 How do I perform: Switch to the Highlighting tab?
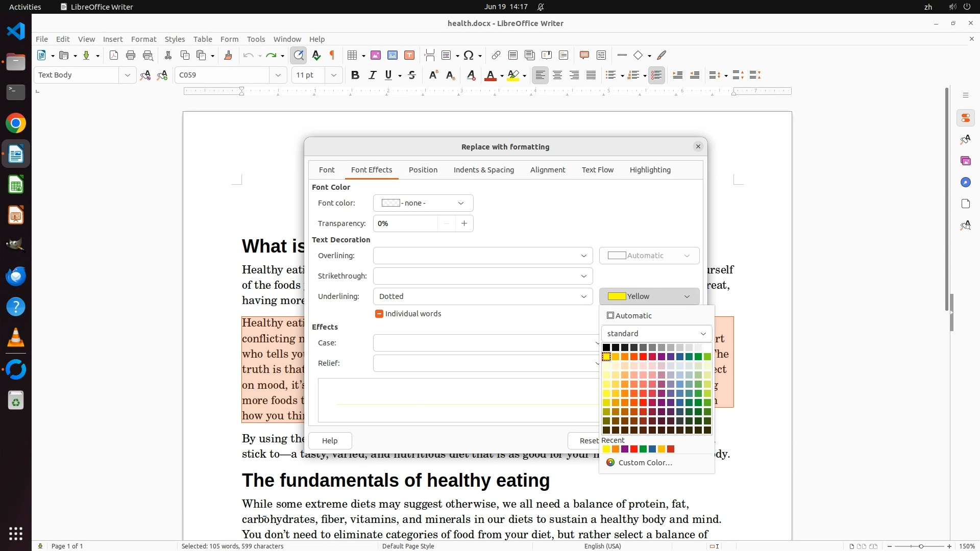pyautogui.click(x=650, y=170)
